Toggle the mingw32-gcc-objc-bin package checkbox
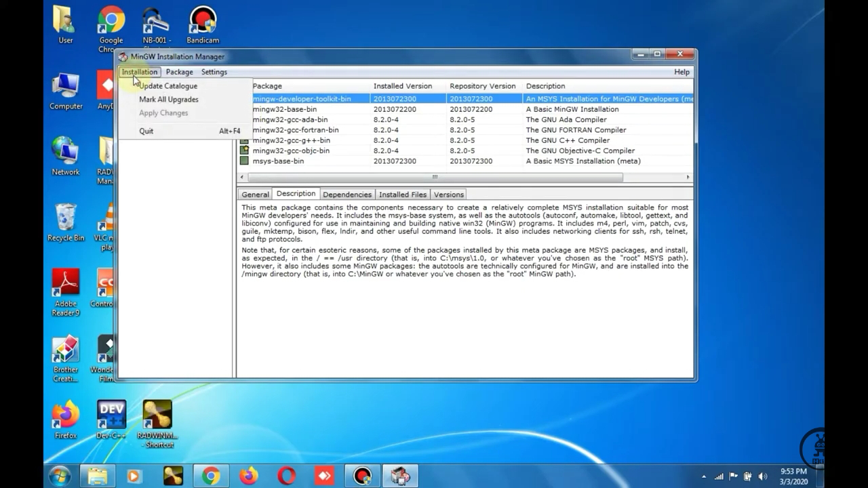 coord(244,150)
